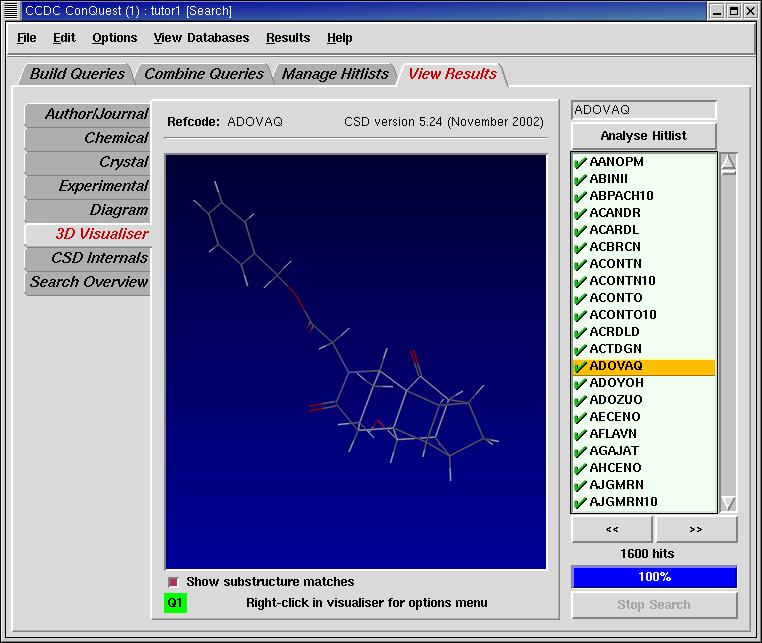
Task: Open the window menu icon in title bar
Action: (x=13, y=11)
